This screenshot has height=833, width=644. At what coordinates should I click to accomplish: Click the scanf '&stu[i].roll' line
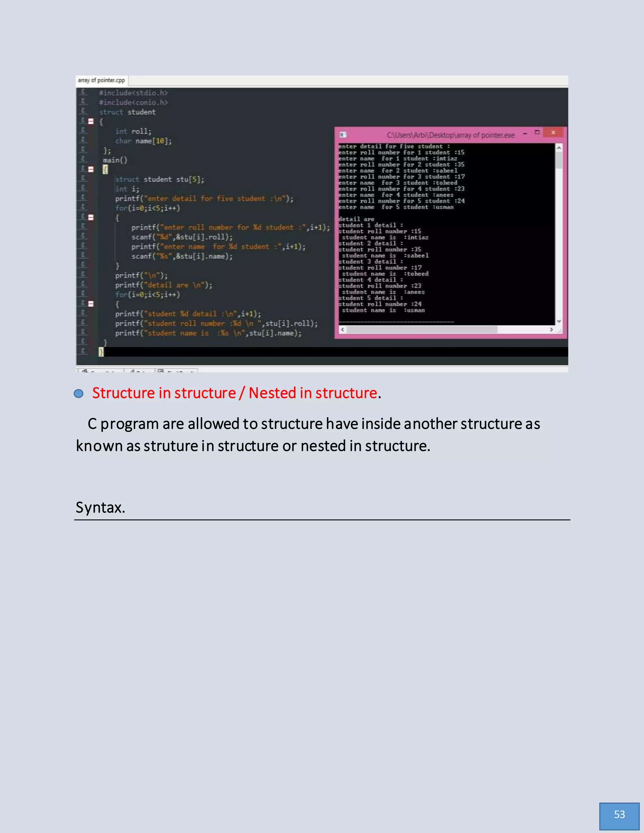(x=182, y=237)
